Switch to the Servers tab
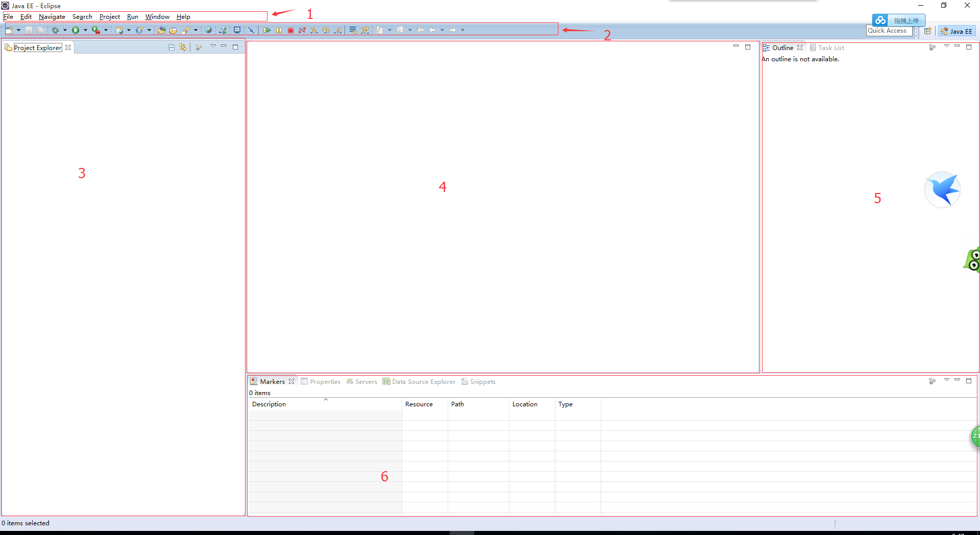 [x=362, y=382]
